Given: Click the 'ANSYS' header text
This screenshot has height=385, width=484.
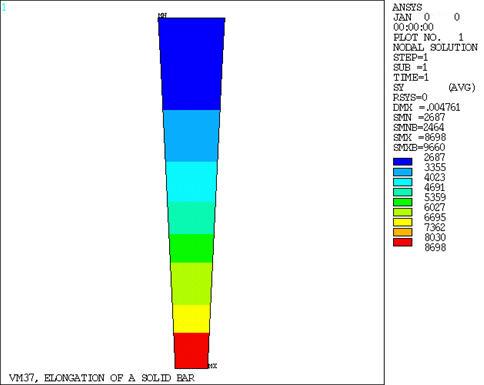Looking at the screenshot, I should point(407,7).
